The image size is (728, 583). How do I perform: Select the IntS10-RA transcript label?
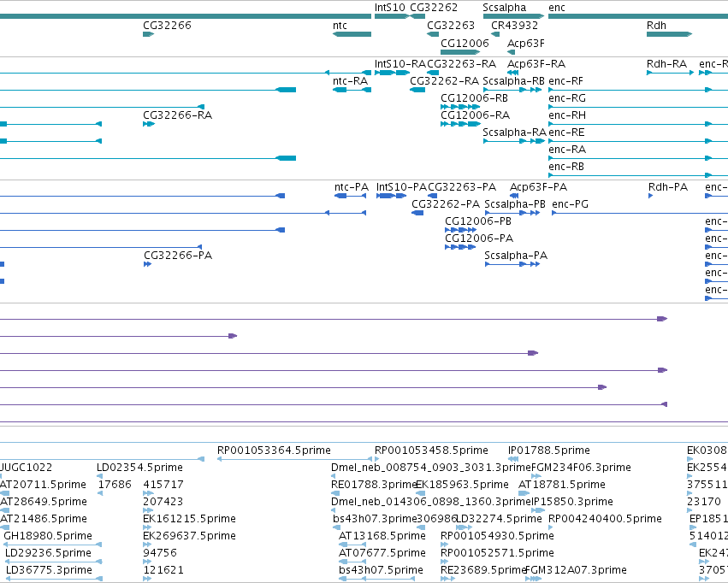(400, 64)
